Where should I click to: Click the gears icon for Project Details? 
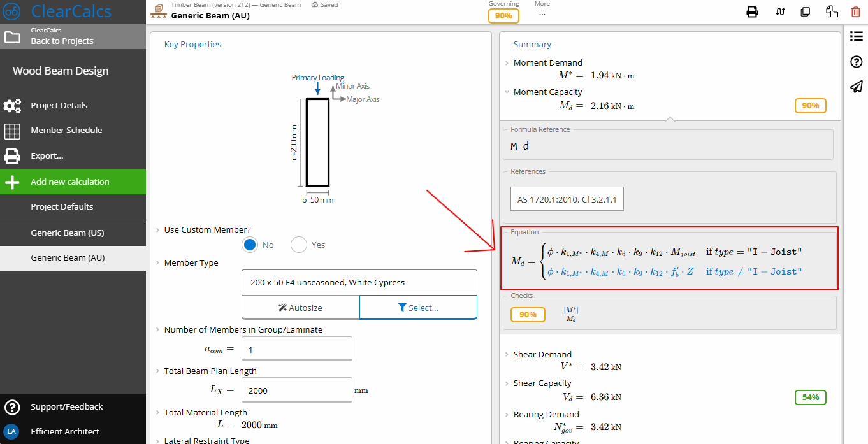12,106
